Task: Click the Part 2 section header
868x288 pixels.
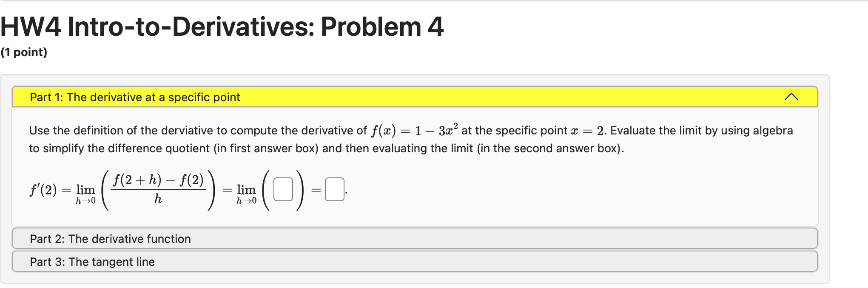Action: coord(110,239)
